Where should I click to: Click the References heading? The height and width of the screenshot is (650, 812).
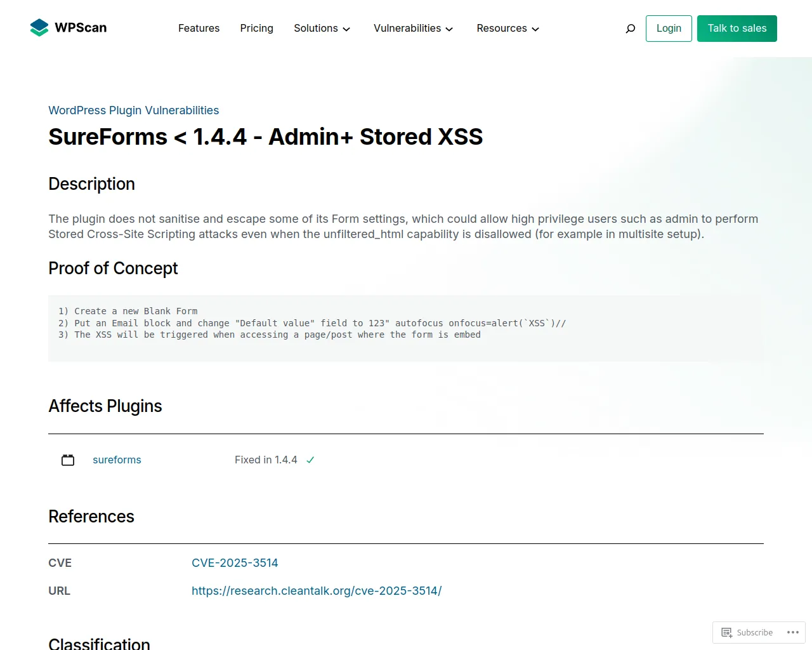[x=91, y=517]
